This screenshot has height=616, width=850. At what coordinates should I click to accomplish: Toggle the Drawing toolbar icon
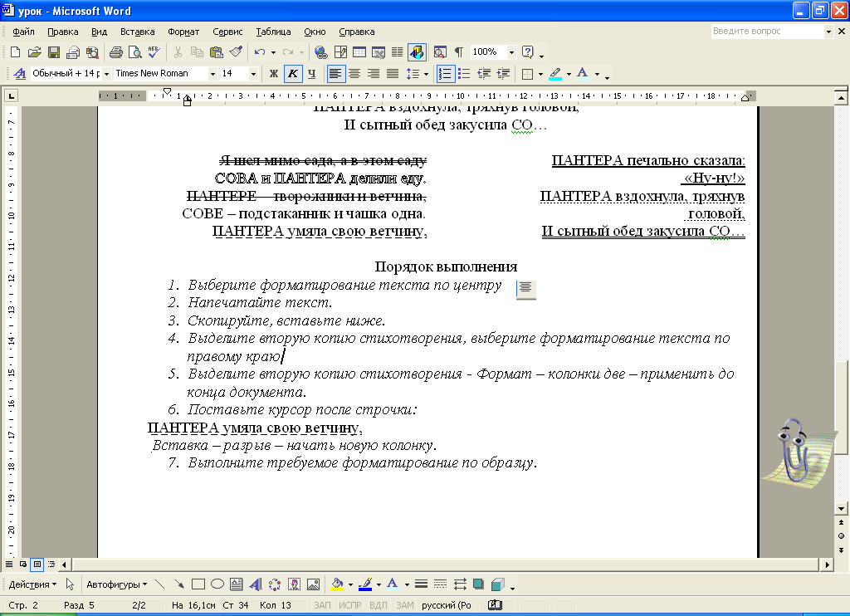click(417, 52)
